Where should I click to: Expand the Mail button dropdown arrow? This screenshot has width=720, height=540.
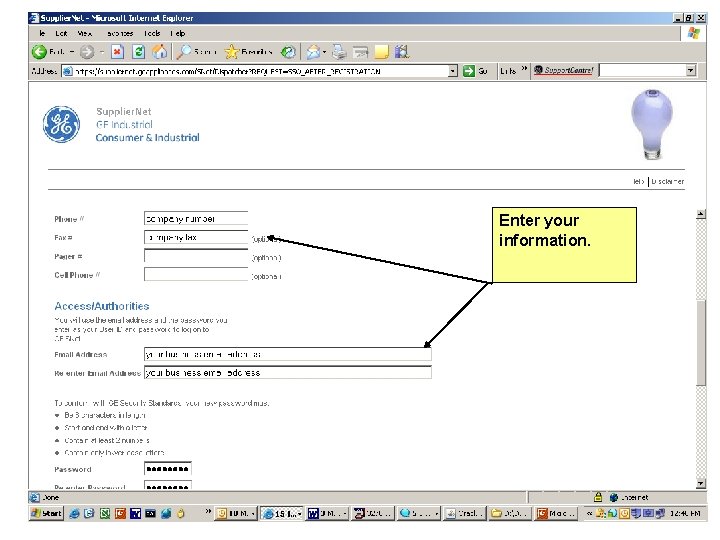(324, 52)
